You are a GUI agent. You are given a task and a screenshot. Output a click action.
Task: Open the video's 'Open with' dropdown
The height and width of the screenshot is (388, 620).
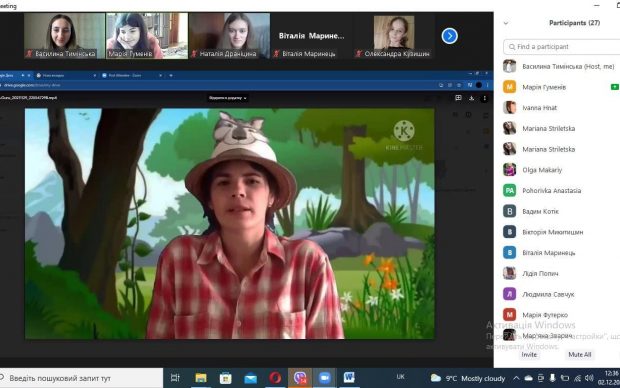point(228,98)
